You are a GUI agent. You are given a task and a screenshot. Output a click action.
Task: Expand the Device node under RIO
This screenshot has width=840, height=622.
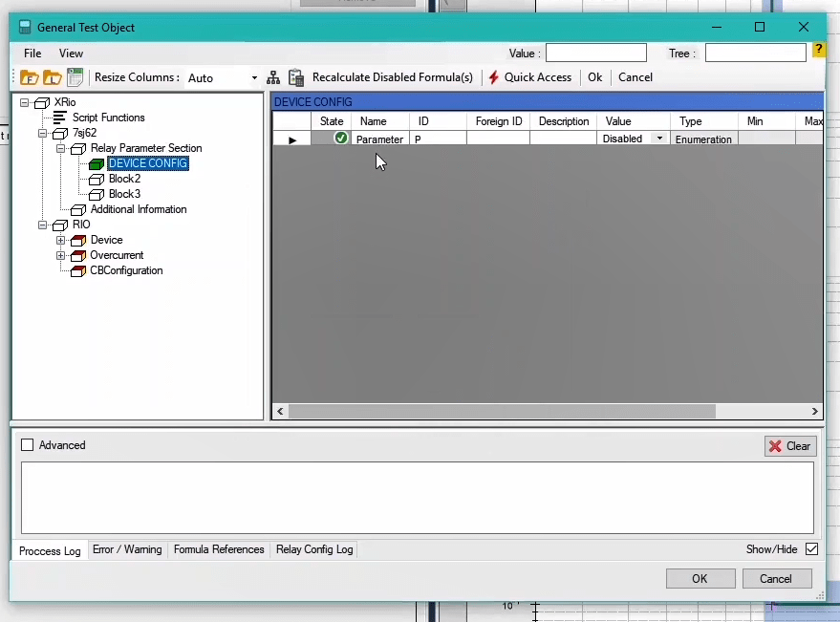tap(61, 240)
